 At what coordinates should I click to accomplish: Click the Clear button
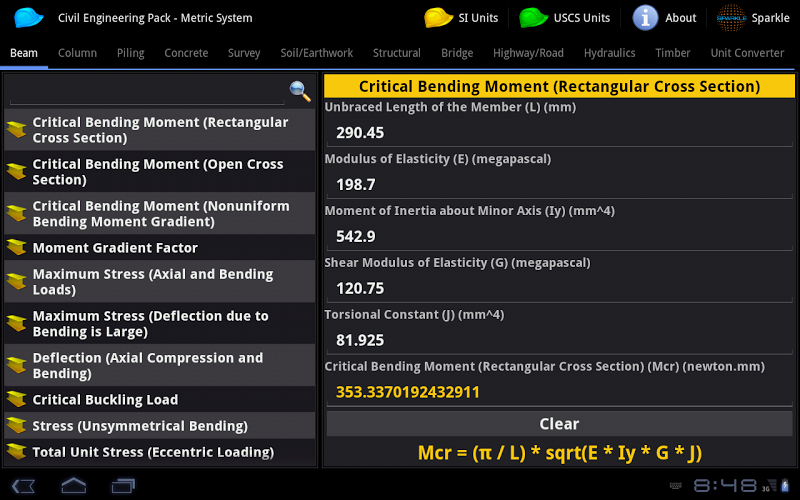tap(559, 424)
